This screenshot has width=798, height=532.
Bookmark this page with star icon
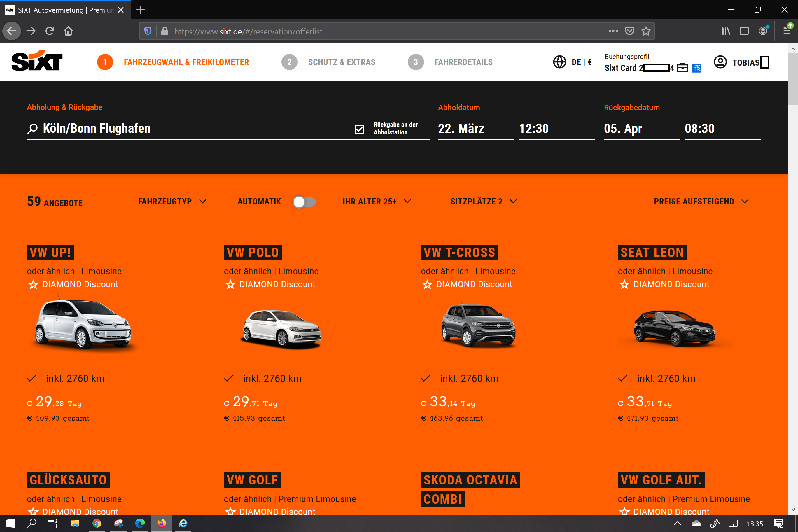click(646, 31)
